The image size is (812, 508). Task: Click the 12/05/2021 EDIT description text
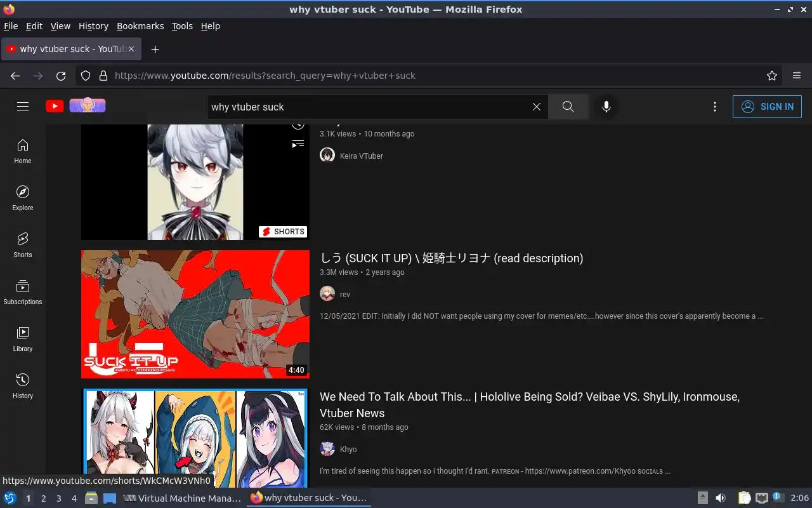[x=541, y=316]
